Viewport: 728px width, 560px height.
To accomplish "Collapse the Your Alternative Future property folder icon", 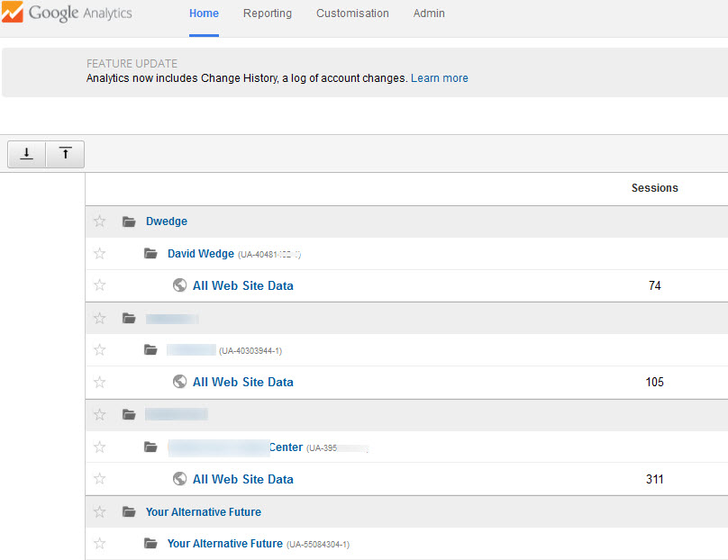I will click(x=150, y=543).
